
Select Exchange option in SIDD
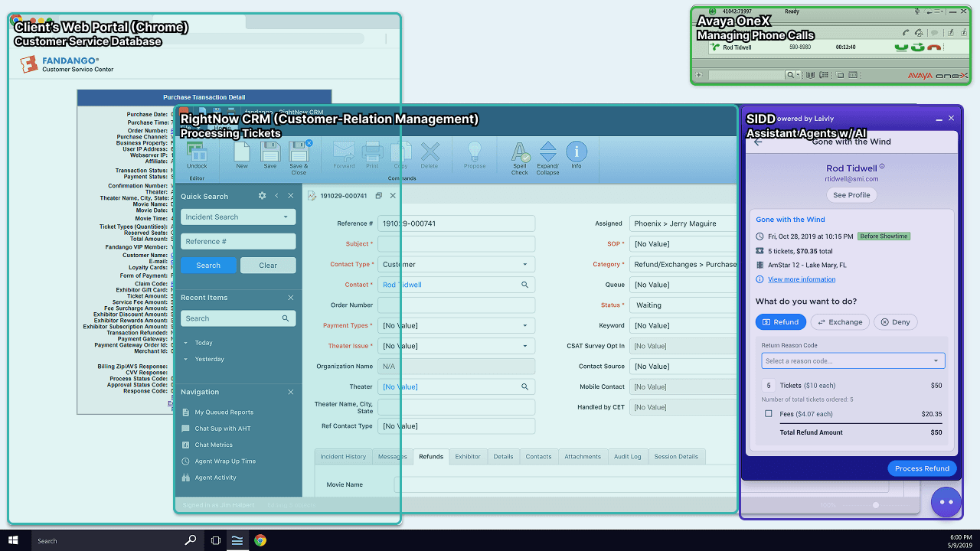point(840,322)
